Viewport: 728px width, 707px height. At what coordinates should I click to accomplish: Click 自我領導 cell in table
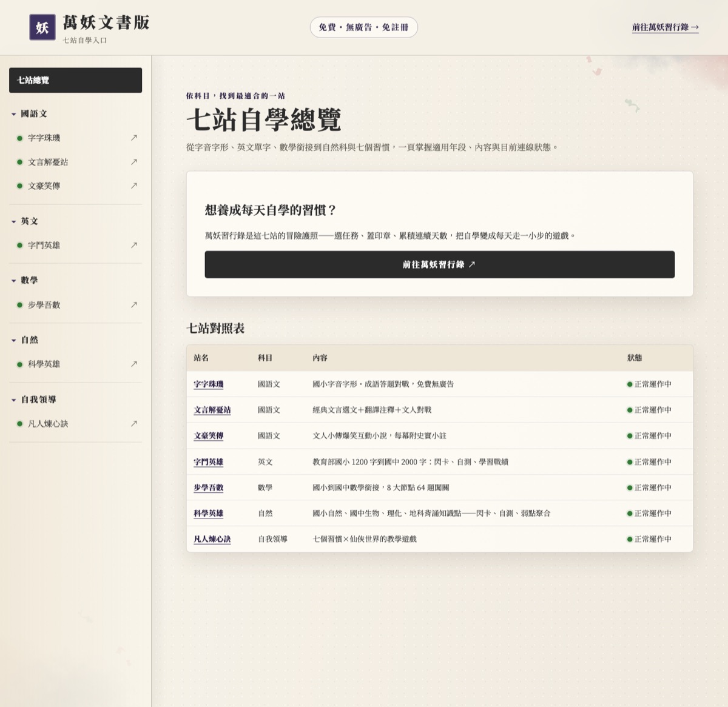tap(272, 539)
